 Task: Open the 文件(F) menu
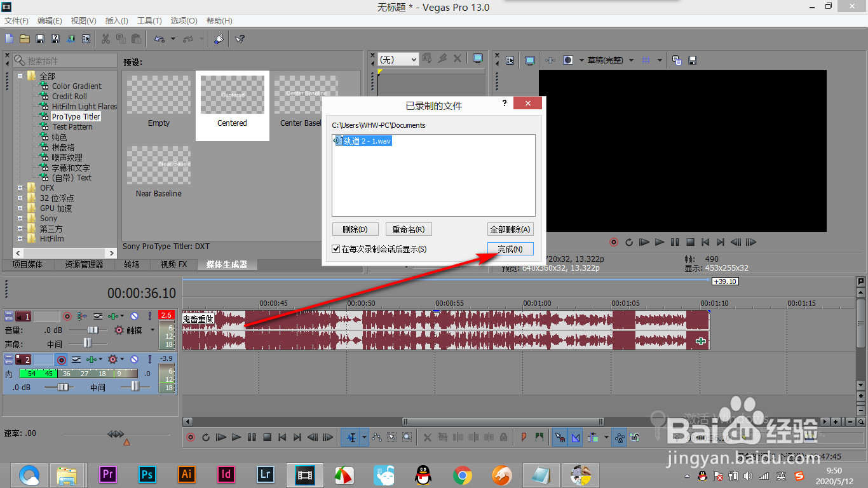pos(17,21)
